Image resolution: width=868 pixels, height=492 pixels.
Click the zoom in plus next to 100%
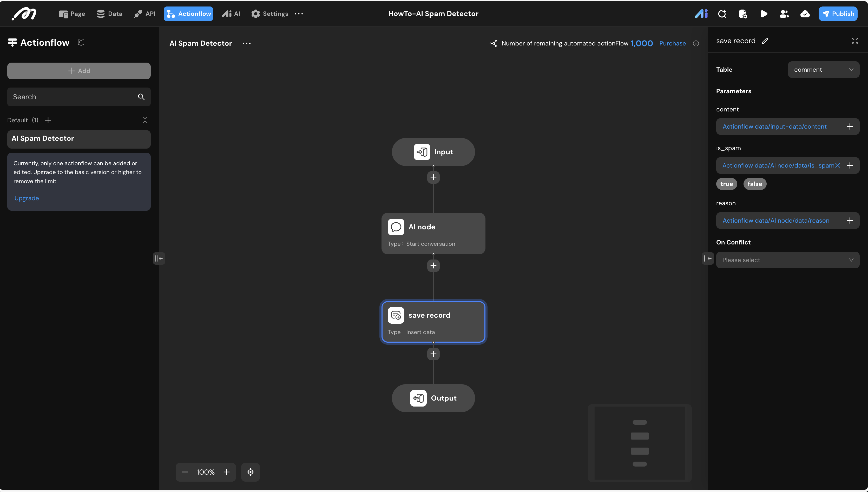coord(226,472)
